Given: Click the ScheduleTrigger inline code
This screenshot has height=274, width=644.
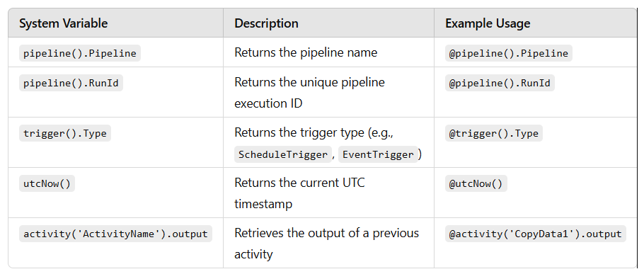Looking at the screenshot, I should [x=283, y=154].
